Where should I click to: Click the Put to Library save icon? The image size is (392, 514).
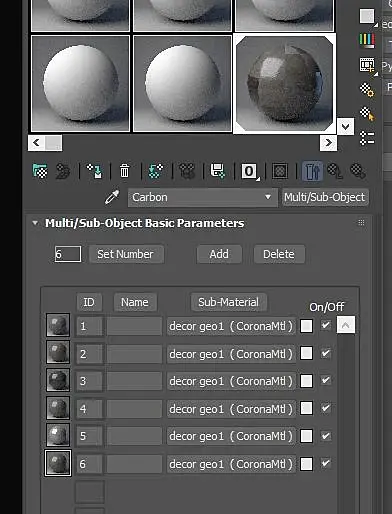coord(218,171)
